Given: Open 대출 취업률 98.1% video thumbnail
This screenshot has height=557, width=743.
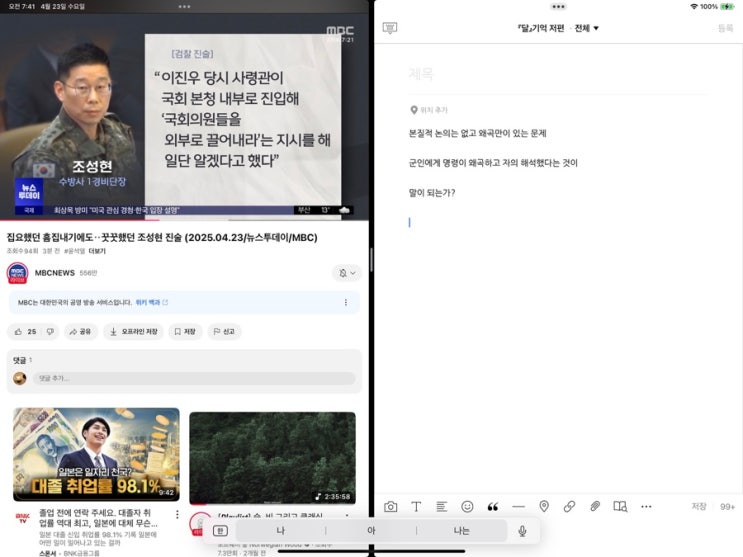Looking at the screenshot, I should point(96,454).
